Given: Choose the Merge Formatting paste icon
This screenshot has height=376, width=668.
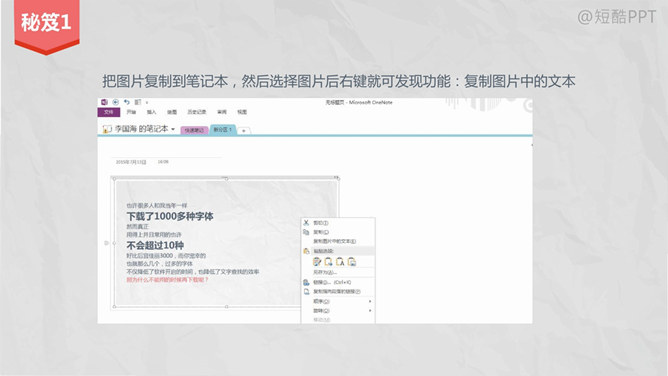Looking at the screenshot, I should pyautogui.click(x=328, y=262).
